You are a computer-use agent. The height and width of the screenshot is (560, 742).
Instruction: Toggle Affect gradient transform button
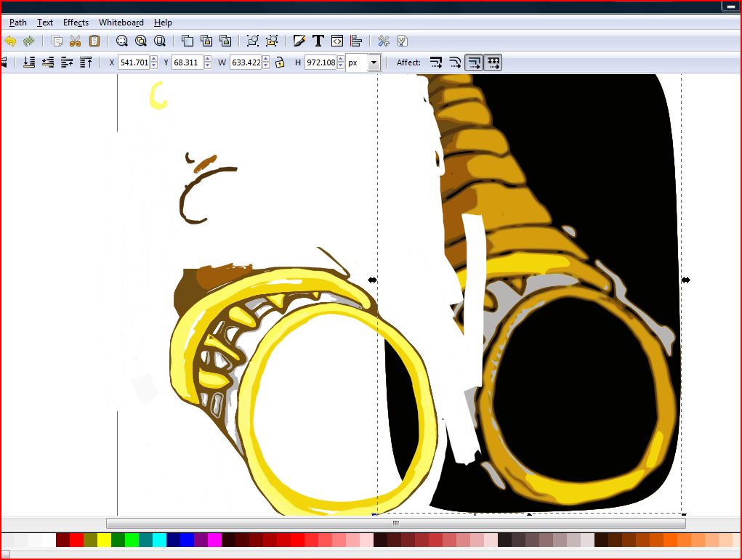point(474,63)
